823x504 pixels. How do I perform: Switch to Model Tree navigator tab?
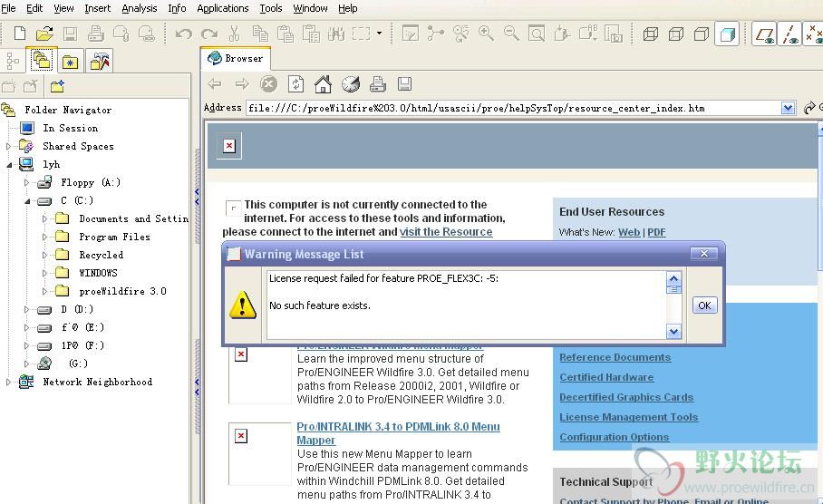pyautogui.click(x=13, y=61)
